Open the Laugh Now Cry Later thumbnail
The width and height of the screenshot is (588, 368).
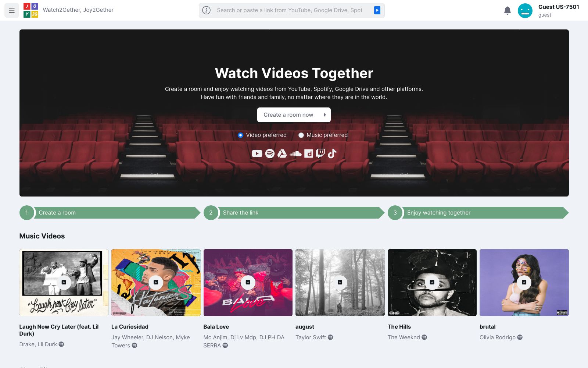pos(64,282)
